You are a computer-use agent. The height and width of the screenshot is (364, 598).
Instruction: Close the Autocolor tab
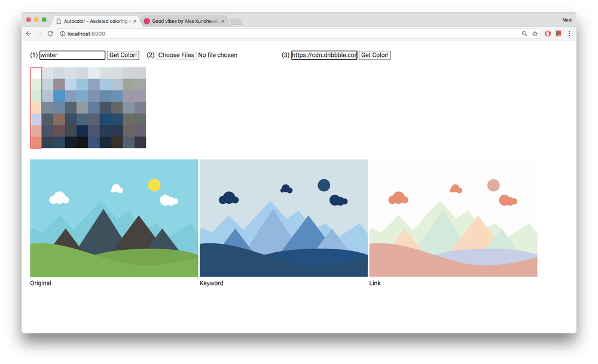(x=135, y=21)
